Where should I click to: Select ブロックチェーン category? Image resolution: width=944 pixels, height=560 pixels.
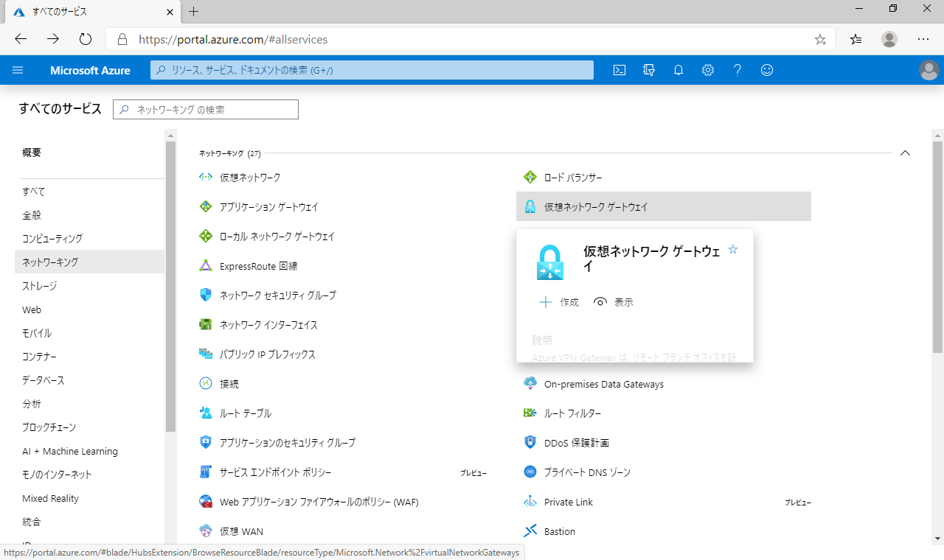[49, 427]
